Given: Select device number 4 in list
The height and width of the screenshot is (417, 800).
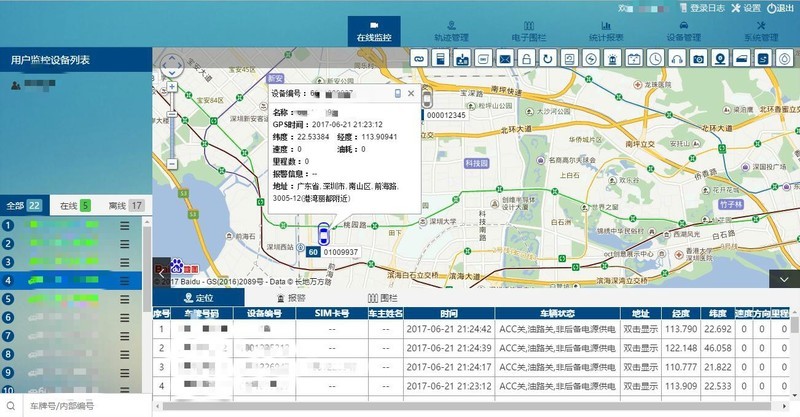Looking at the screenshot, I should tap(71, 280).
